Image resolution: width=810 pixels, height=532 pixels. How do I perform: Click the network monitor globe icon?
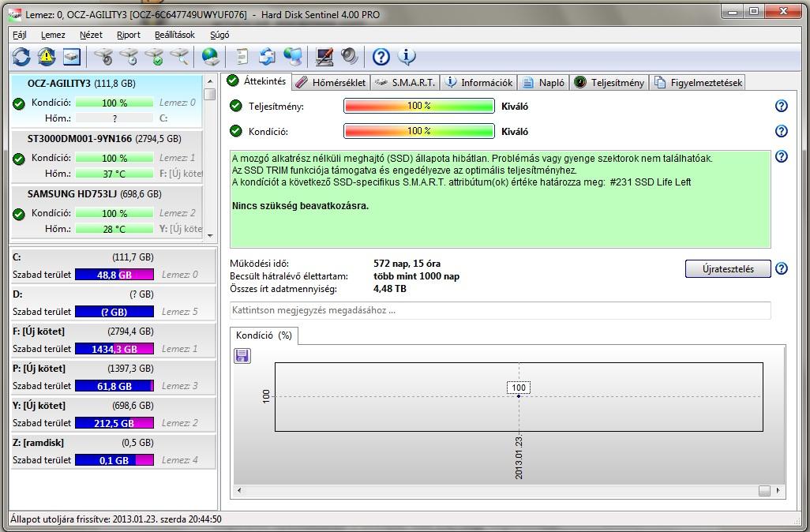click(x=293, y=56)
